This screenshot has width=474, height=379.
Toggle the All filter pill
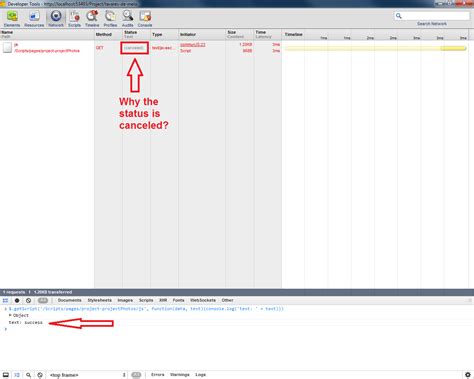[43, 300]
